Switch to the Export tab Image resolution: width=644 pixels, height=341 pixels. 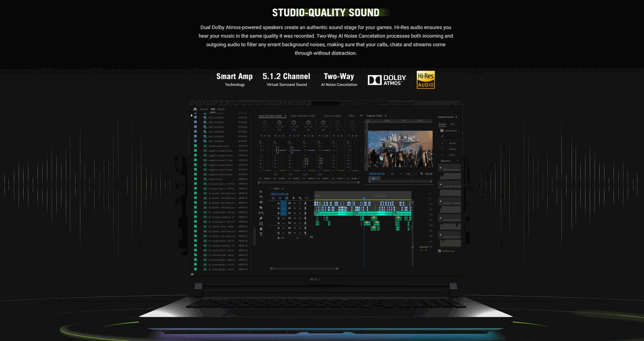[x=221, y=109]
